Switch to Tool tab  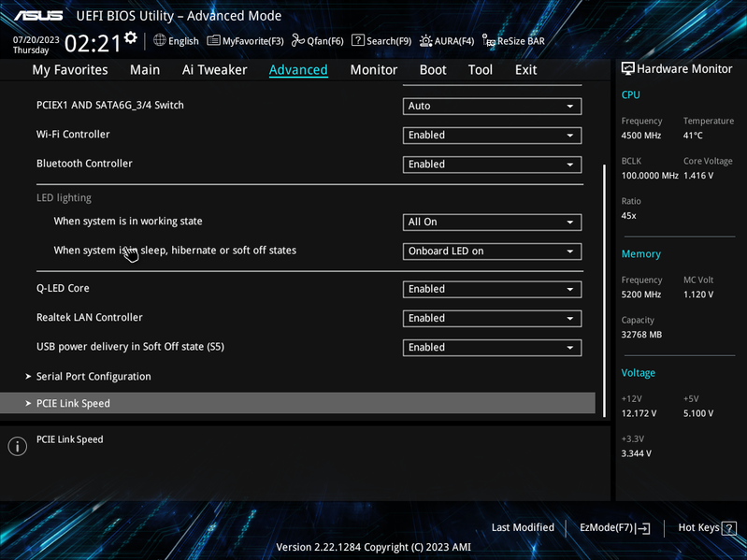tap(481, 70)
